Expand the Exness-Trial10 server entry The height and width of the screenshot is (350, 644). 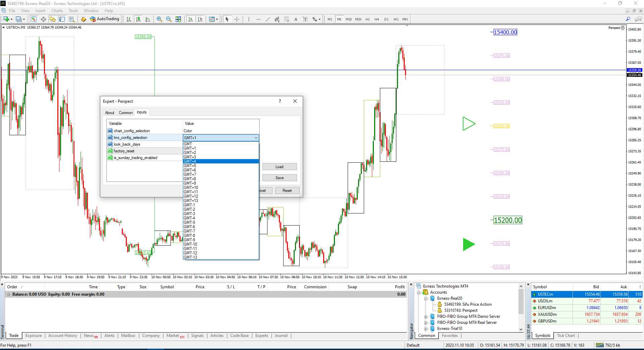[426, 329]
